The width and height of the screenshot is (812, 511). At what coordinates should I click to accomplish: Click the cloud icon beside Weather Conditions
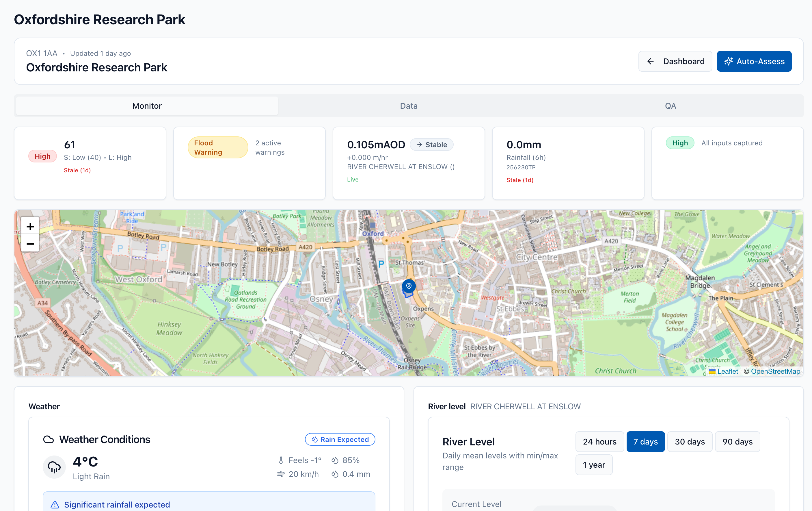point(49,439)
